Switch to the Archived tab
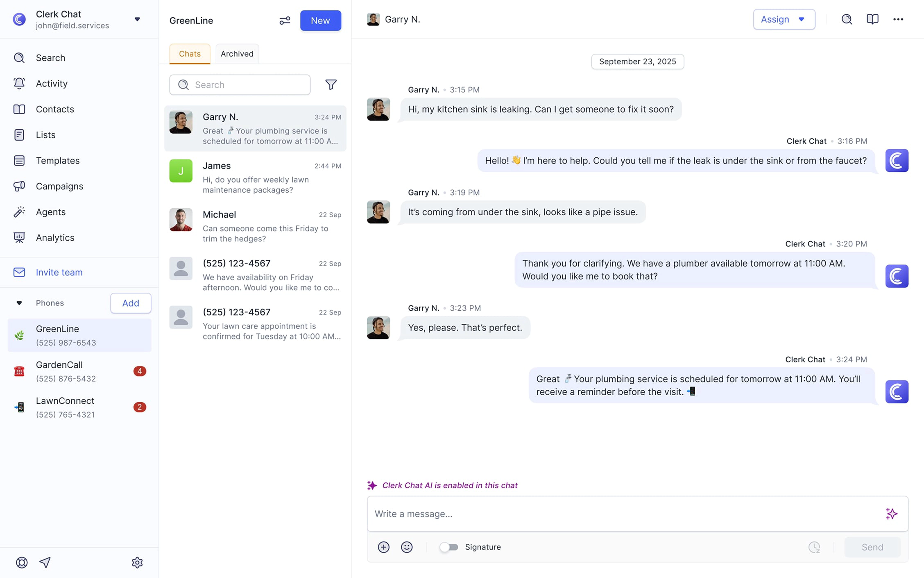The height and width of the screenshot is (578, 924). 237,54
